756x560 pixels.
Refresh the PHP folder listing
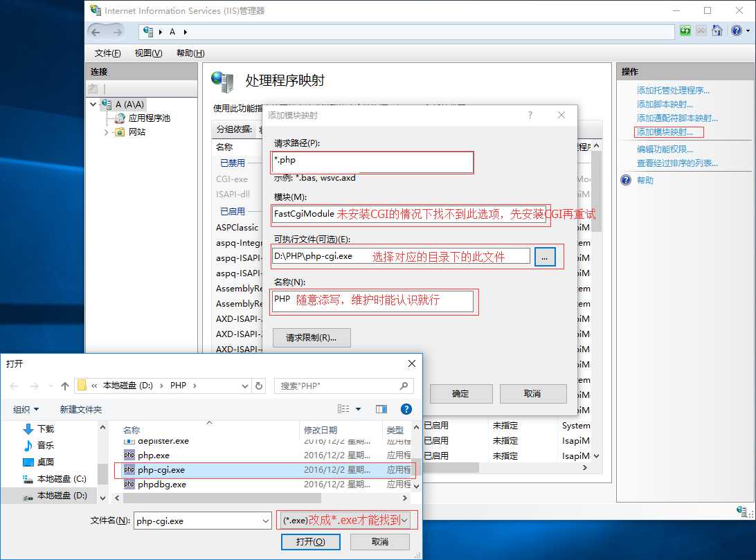coord(259,386)
